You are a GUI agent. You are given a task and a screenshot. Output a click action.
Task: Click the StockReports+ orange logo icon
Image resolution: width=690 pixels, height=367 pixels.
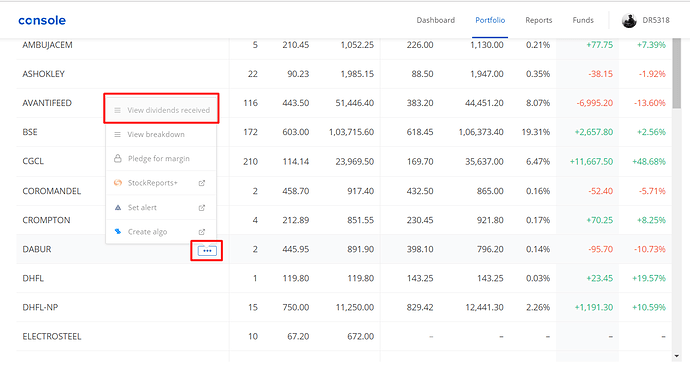click(x=117, y=183)
